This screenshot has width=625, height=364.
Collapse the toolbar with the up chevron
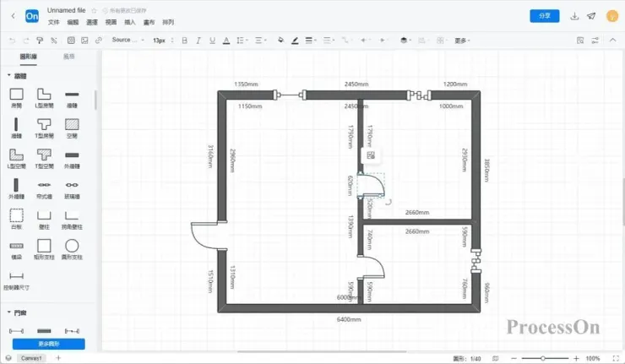[x=612, y=40]
